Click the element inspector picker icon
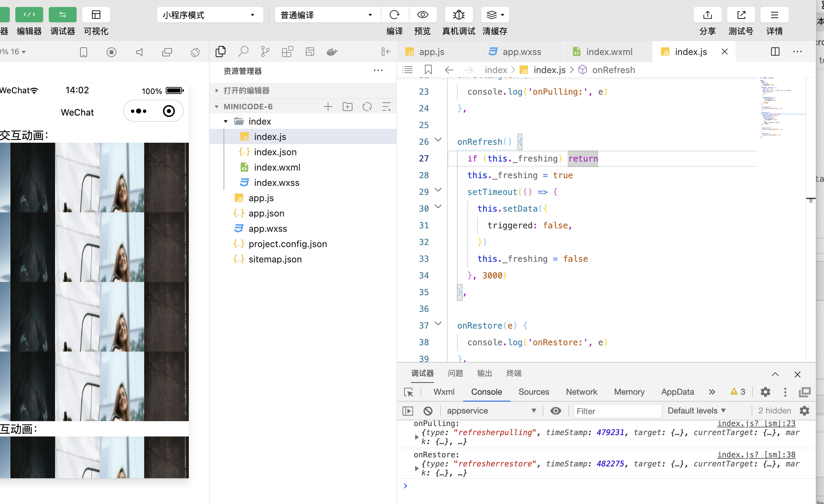This screenshot has width=824, height=504. coord(409,392)
